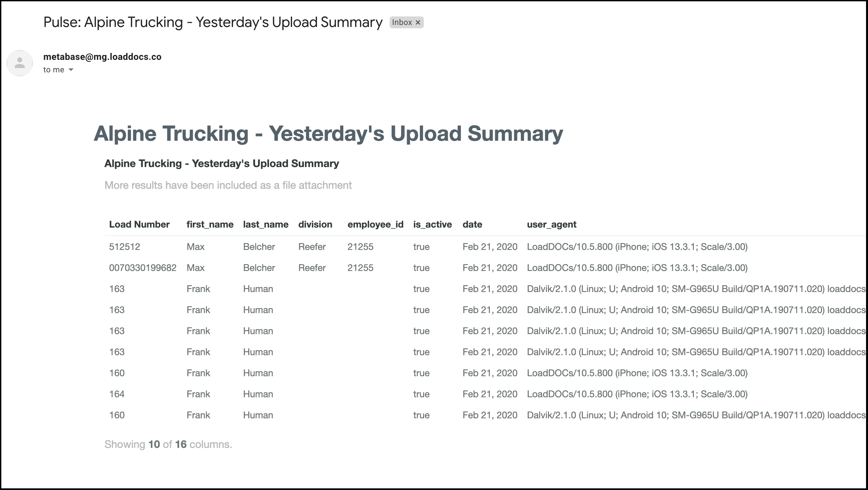Click the is_active column header

(x=432, y=225)
